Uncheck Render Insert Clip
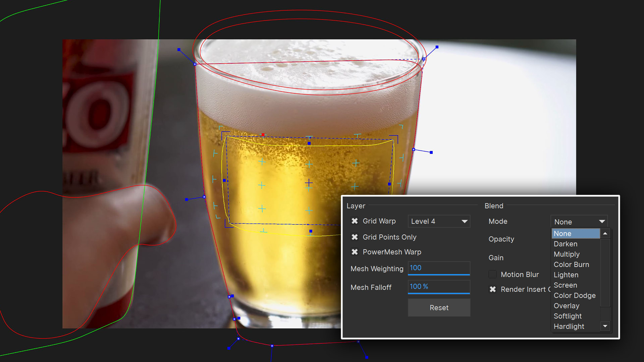Viewport: 644px width, 362px height. 493,289
